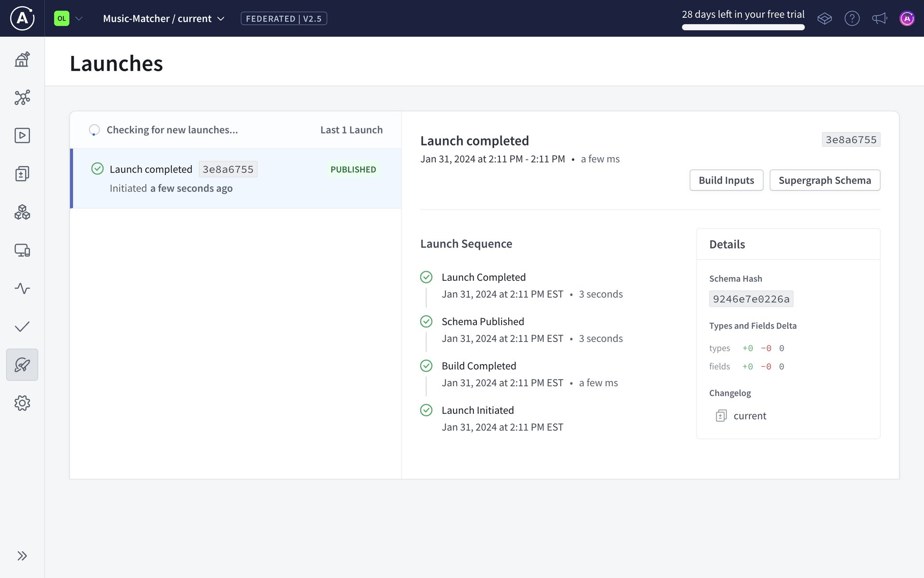Open the Subgraphs cubes icon in sidebar

coord(22,212)
